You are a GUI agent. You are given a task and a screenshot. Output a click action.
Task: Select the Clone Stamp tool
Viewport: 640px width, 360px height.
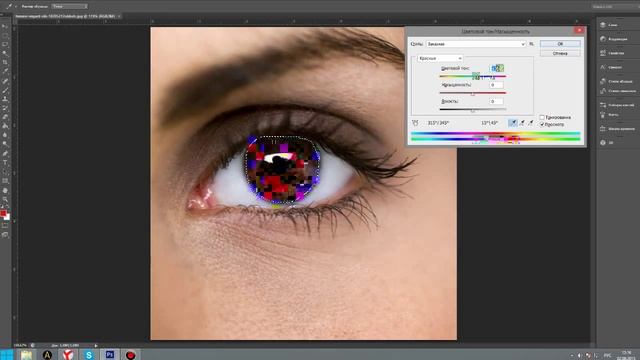coord(5,99)
